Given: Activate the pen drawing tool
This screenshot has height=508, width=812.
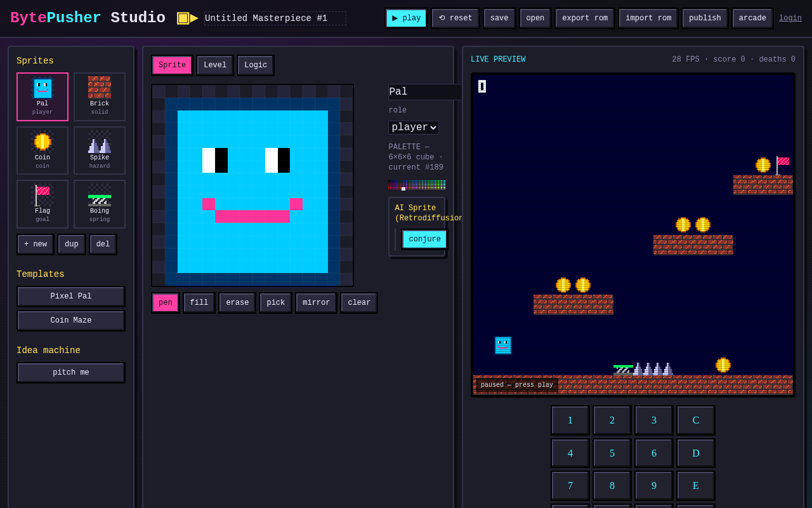Looking at the screenshot, I should pos(166,303).
